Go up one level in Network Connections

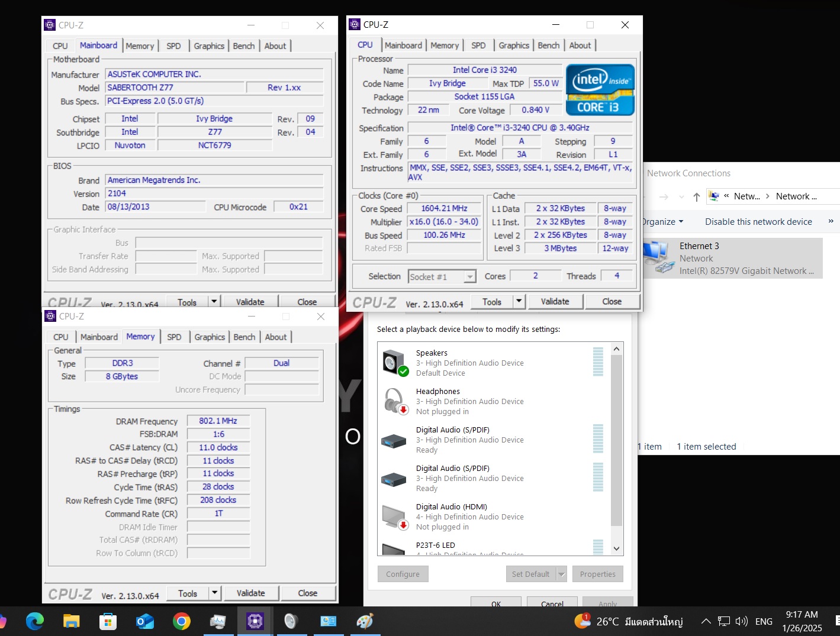(x=696, y=197)
